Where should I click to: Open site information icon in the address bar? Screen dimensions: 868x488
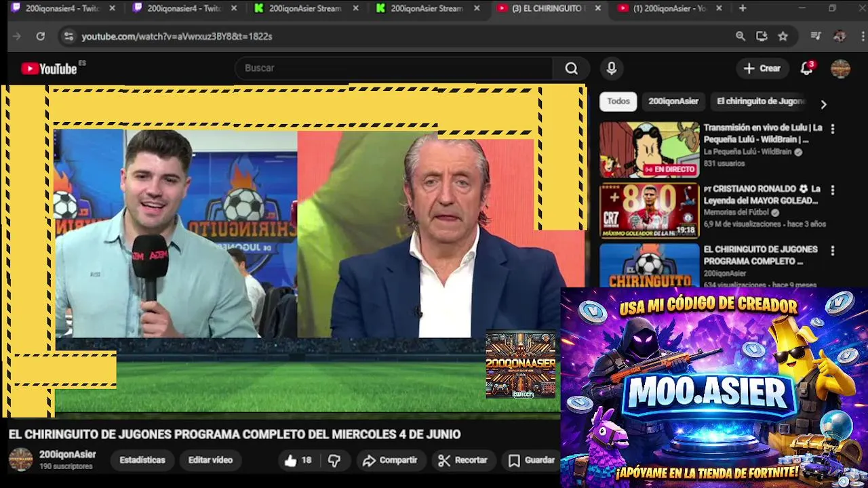point(68,37)
